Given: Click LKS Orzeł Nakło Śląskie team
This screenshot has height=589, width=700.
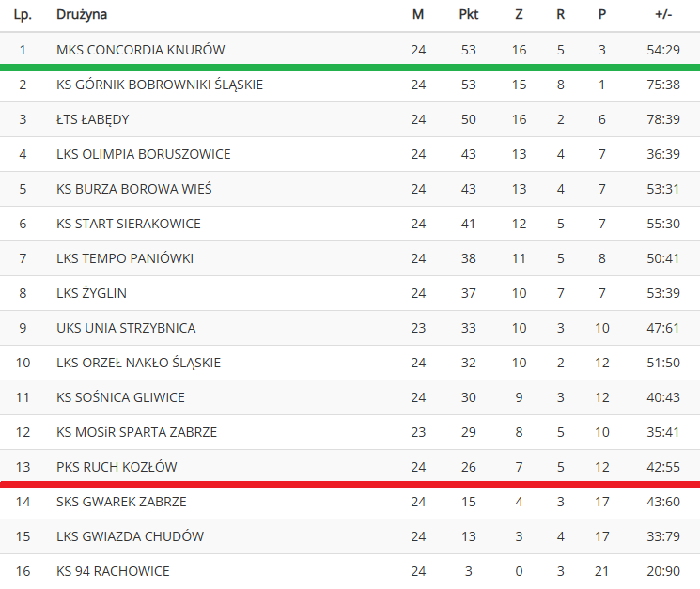Looking at the screenshot, I should tap(138, 363).
